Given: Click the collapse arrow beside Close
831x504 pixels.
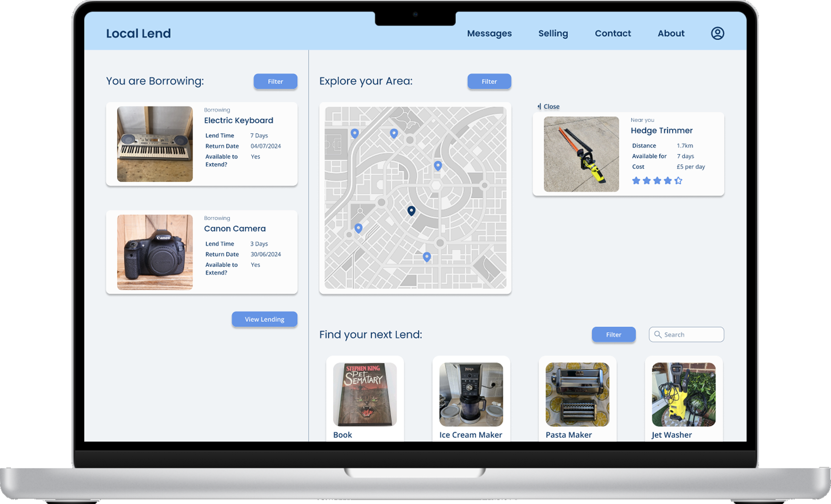Looking at the screenshot, I should [539, 106].
